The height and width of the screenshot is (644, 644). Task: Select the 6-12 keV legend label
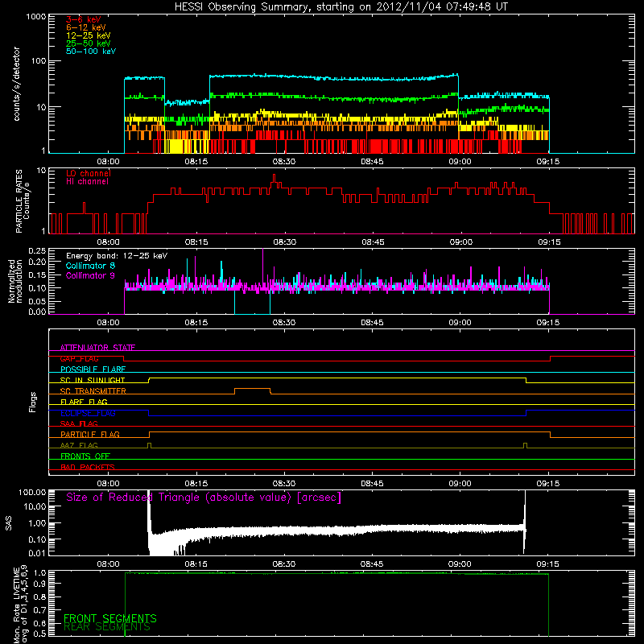(85, 27)
